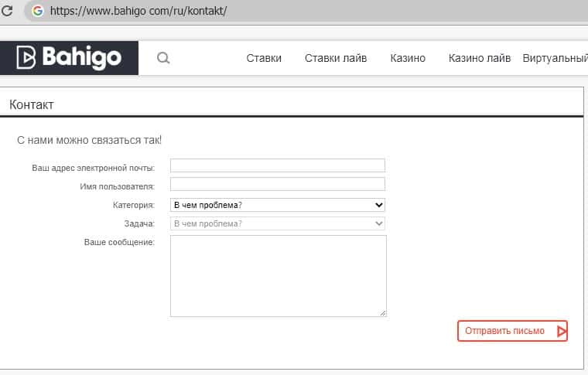Click the browser reload page icon
The width and height of the screenshot is (588, 375).
(7, 12)
